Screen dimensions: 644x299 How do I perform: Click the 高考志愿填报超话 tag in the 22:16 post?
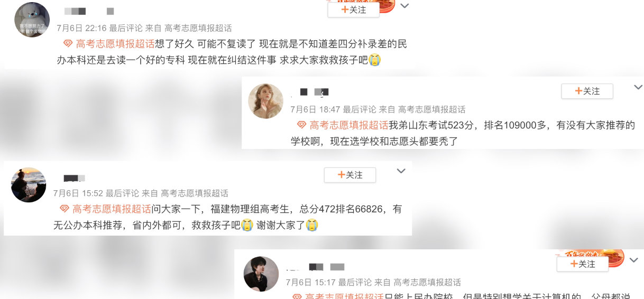point(115,44)
